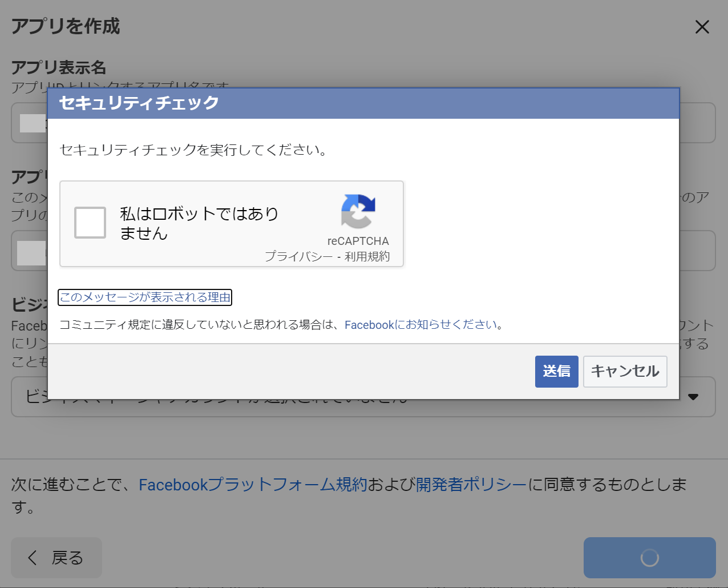Open the 開発者ポリシー link

[471, 485]
